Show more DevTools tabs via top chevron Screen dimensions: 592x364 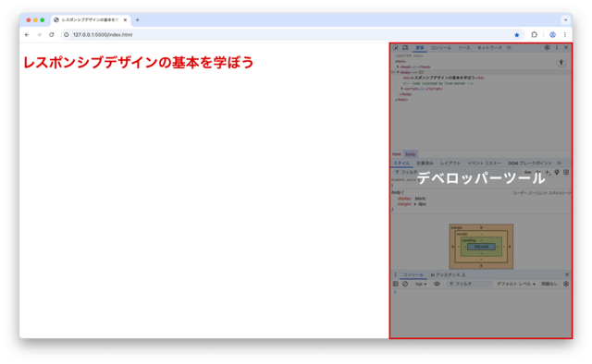(x=509, y=48)
